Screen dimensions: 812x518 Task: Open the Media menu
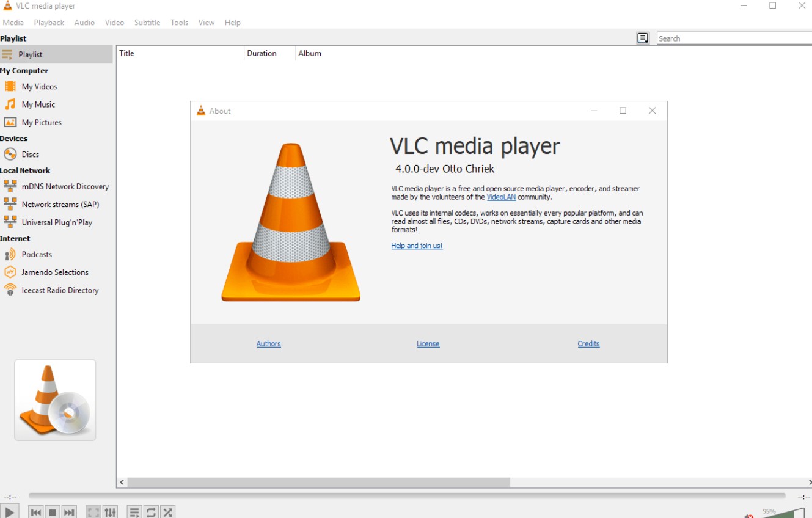pyautogui.click(x=13, y=22)
